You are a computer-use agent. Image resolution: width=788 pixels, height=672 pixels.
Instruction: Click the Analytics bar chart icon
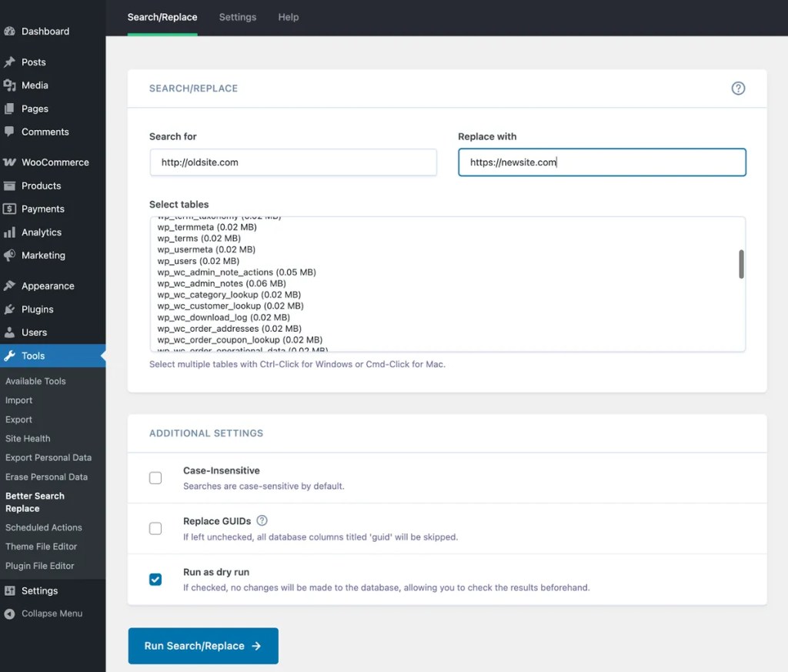tap(9, 232)
